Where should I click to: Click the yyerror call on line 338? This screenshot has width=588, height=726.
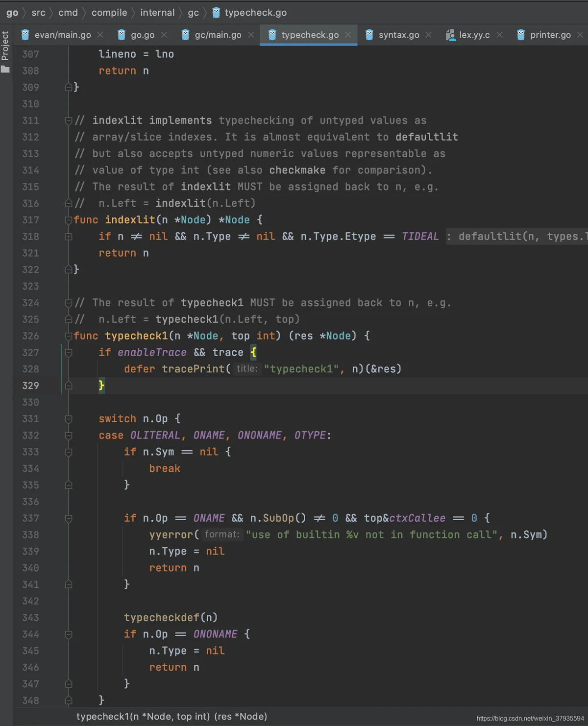[171, 535]
